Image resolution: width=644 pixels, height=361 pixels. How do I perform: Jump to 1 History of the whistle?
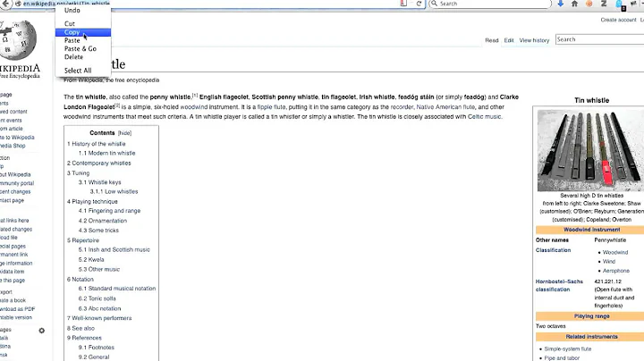(x=96, y=144)
